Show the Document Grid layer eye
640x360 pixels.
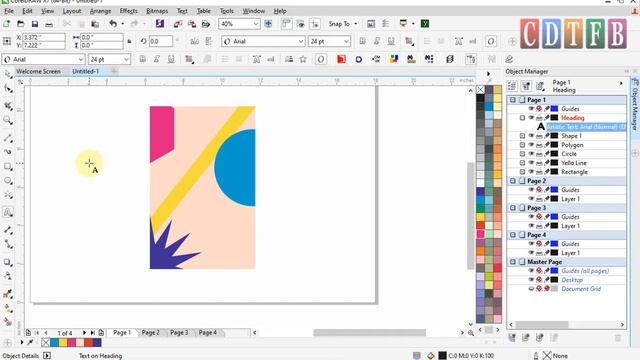(x=531, y=289)
